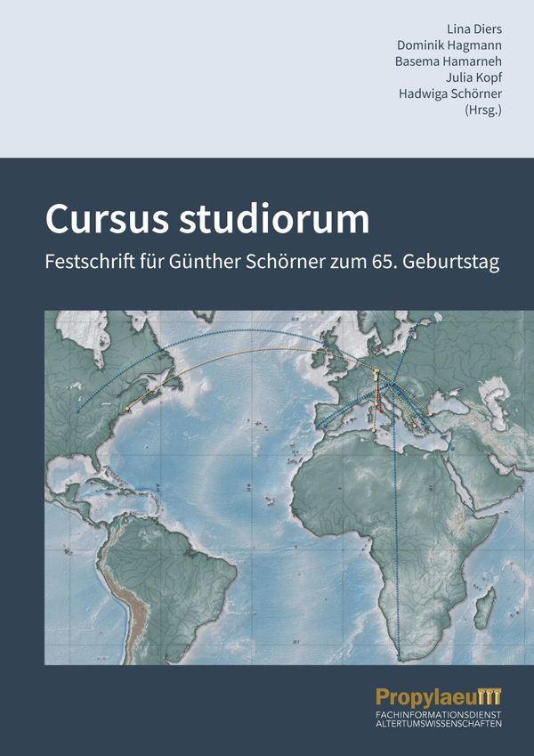Viewport: 534px width, 756px height.
Task: Click the blue dotted line's endpoint in the western USA
Action: click(78, 411)
